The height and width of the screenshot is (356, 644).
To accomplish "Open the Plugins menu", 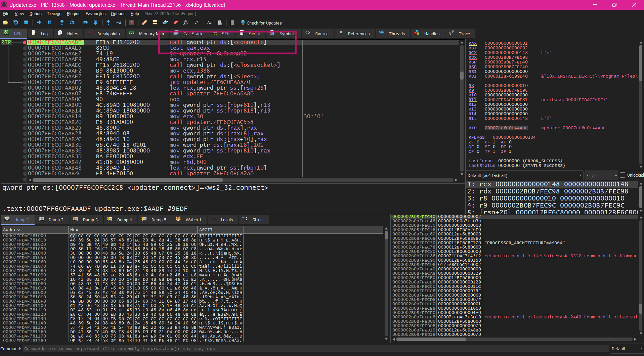I will tap(73, 13).
